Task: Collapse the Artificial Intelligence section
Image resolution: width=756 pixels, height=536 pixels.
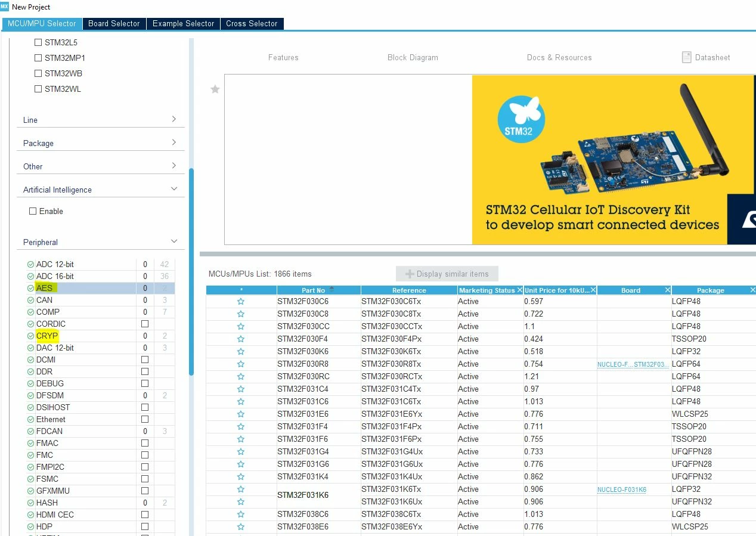Action: [x=173, y=189]
